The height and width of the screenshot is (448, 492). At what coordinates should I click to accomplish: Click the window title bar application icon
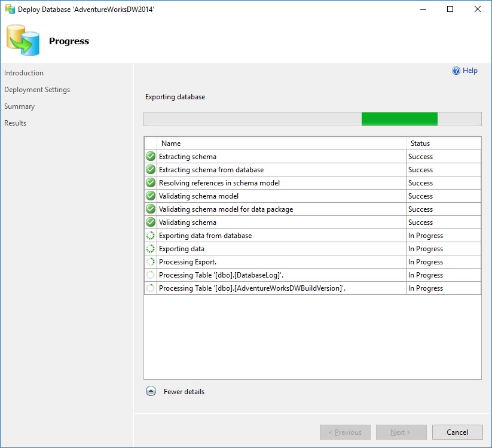pos(10,9)
